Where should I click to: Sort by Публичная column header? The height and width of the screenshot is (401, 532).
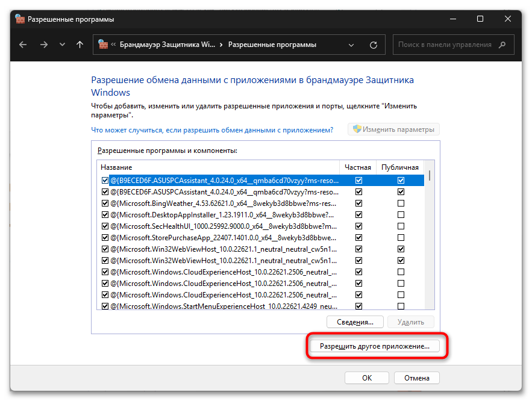point(399,167)
